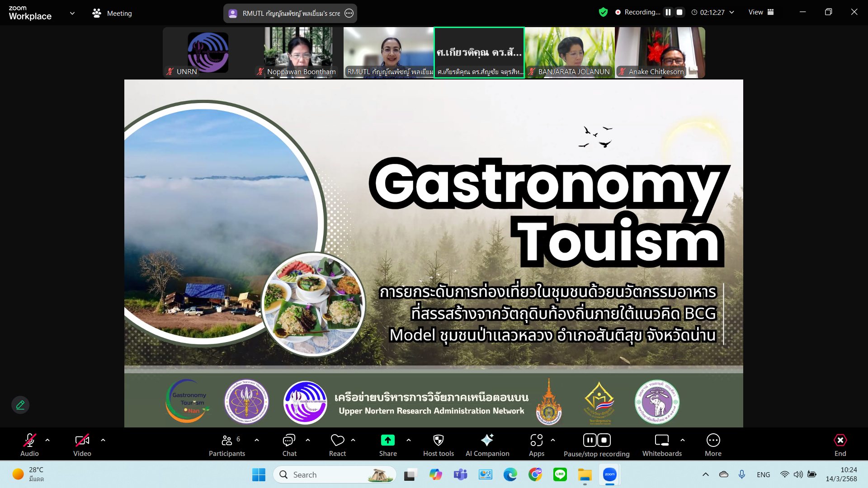Image resolution: width=868 pixels, height=488 pixels.
Task: Click the green Share screen button
Action: pyautogui.click(x=387, y=445)
